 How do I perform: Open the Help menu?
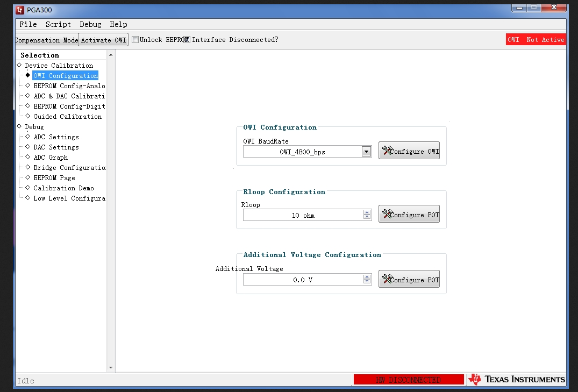click(118, 24)
